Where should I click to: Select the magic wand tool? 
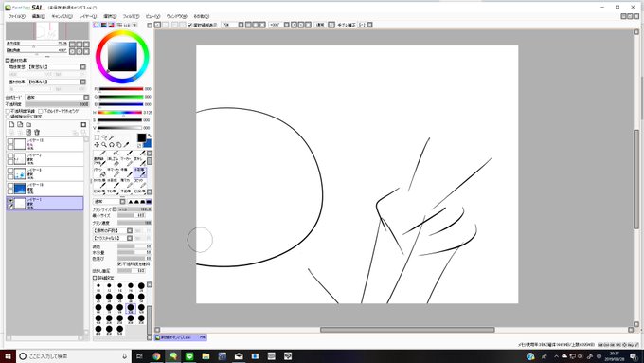click(112, 137)
